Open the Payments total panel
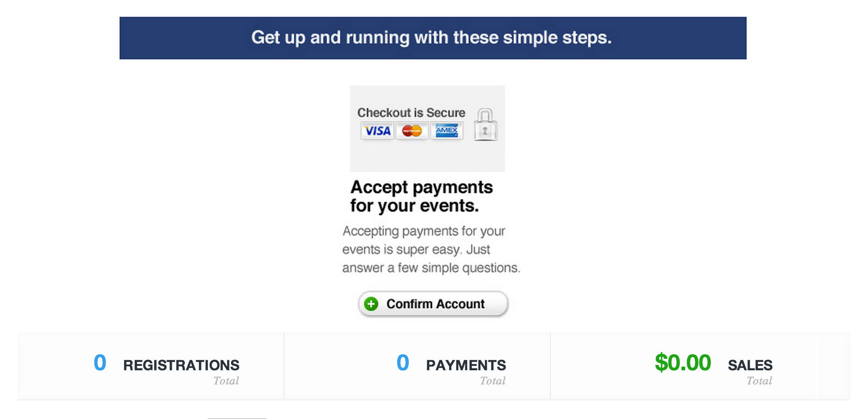 417,366
